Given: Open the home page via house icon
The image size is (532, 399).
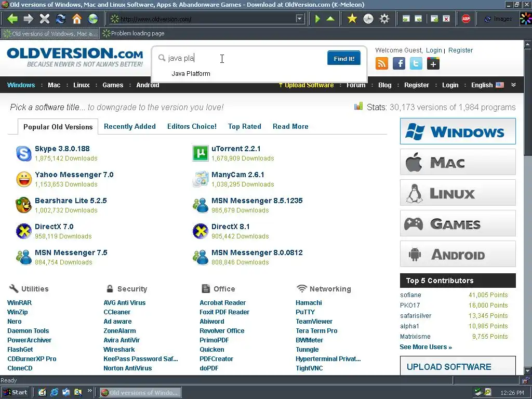Looking at the screenshot, I should click(x=77, y=19).
